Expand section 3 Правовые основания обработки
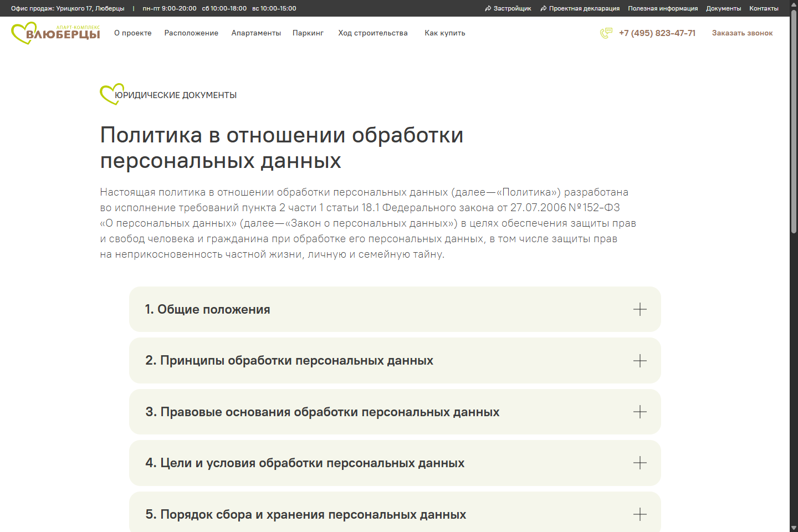The width and height of the screenshot is (798, 532). 640,412
